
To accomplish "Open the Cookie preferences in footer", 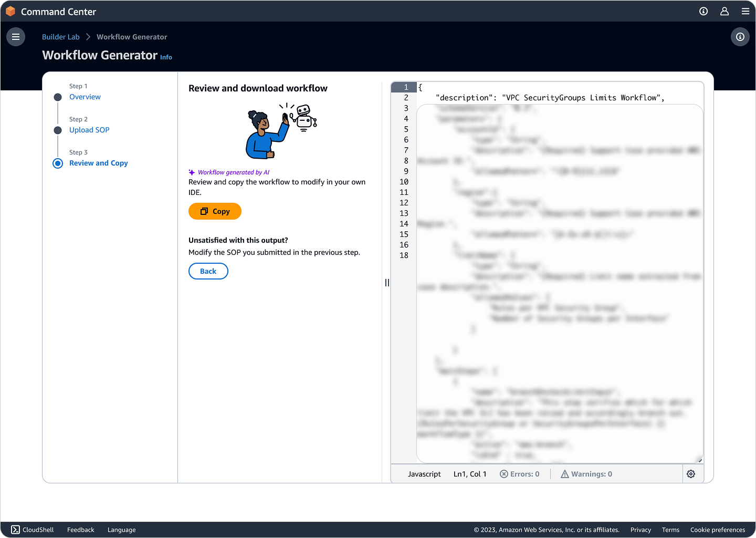I will [x=717, y=530].
